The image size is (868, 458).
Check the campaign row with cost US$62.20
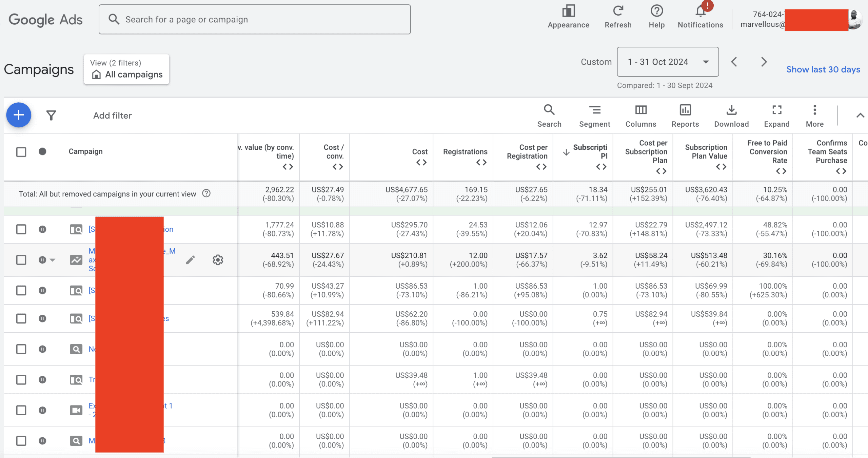tap(21, 318)
